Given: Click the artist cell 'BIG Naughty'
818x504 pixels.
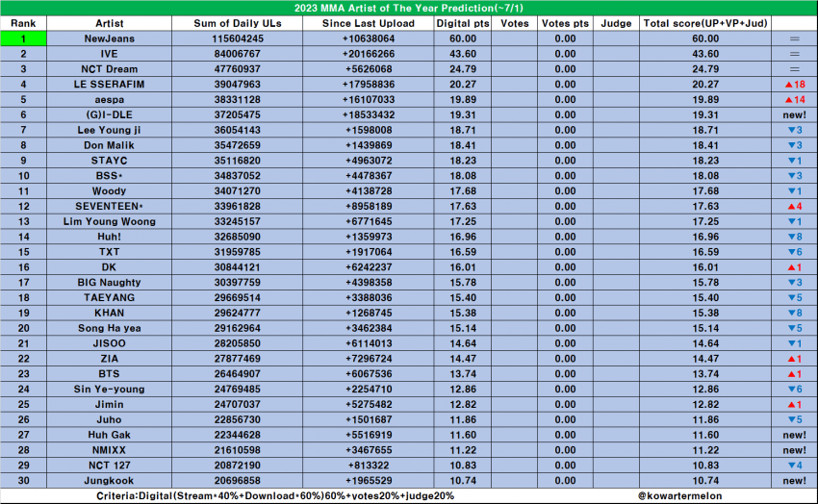Looking at the screenshot, I should (x=109, y=282).
